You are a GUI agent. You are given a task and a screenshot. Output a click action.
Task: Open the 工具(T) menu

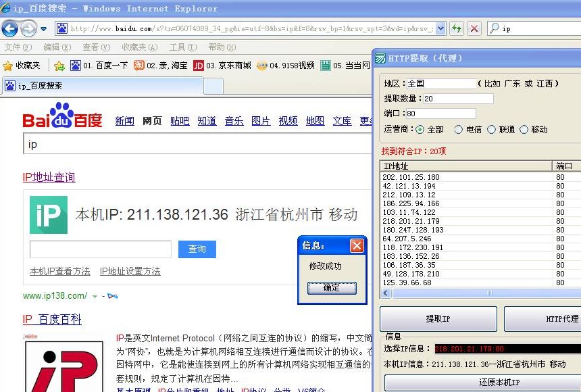tap(183, 47)
